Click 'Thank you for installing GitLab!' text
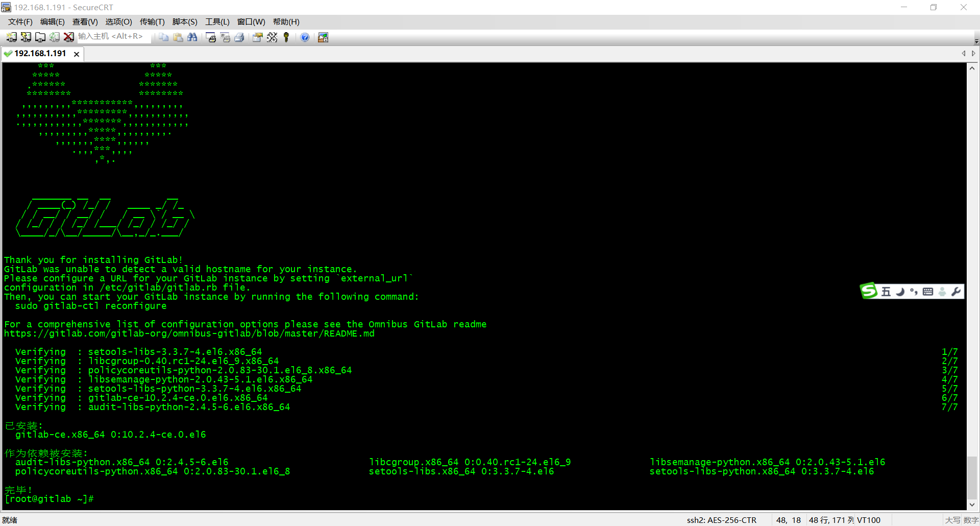 pos(93,260)
